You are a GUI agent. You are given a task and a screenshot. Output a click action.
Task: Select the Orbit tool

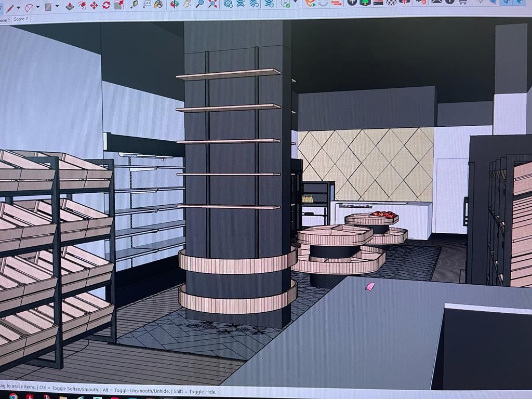(175, 4)
